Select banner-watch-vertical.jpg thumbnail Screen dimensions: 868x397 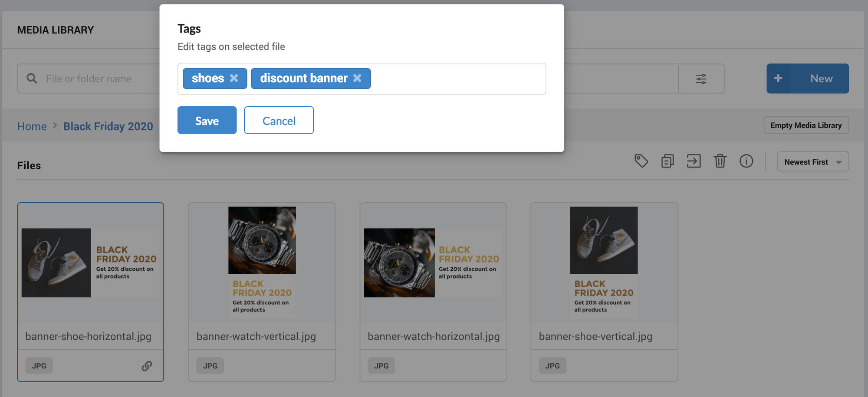coord(262,262)
